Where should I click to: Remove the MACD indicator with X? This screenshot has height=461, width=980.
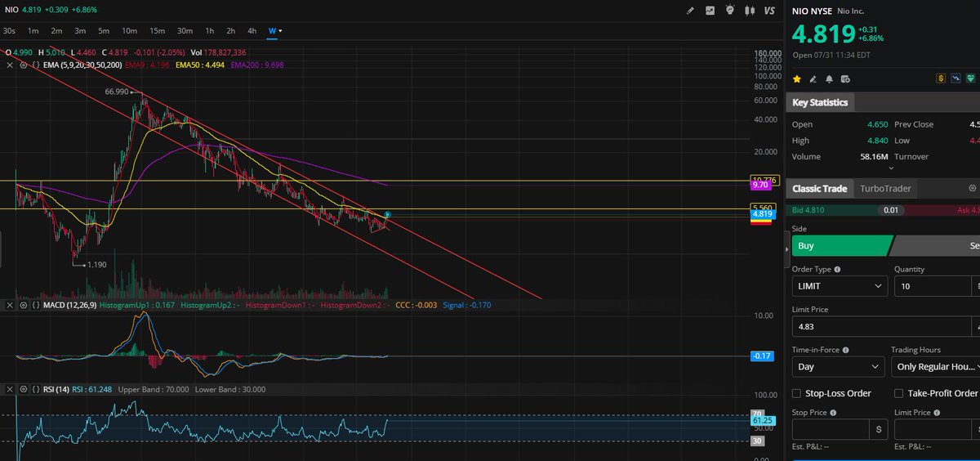coord(10,305)
